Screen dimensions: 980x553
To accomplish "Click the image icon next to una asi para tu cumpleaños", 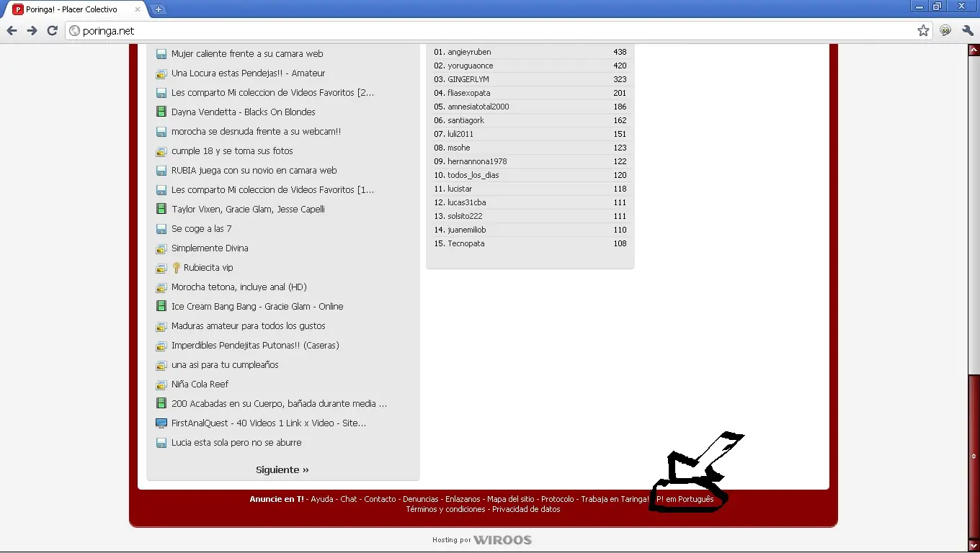I will pyautogui.click(x=161, y=365).
